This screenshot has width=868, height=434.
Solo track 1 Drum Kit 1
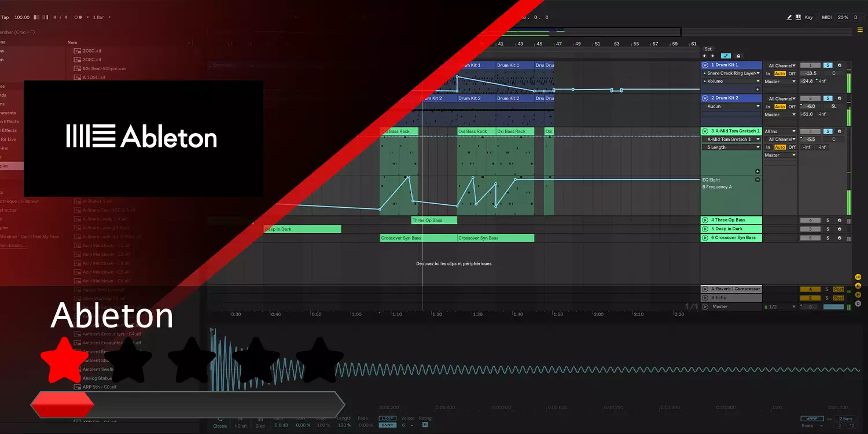click(x=828, y=65)
